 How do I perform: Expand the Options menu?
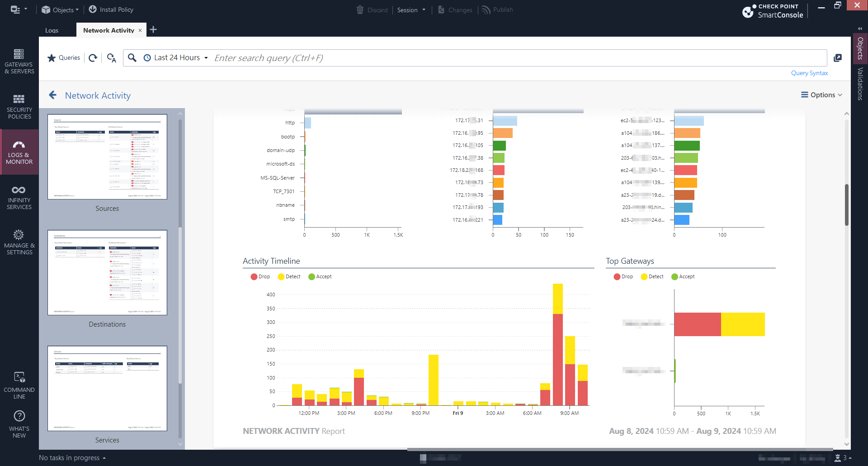pyautogui.click(x=821, y=95)
